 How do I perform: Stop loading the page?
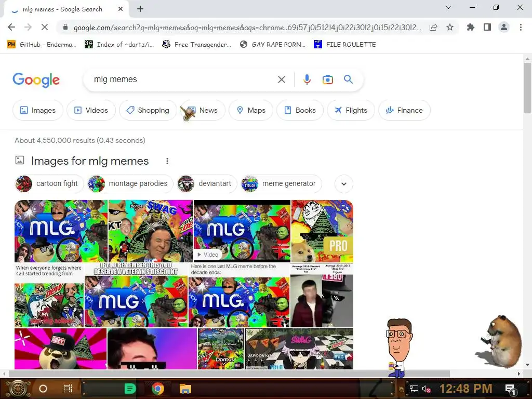click(x=45, y=27)
